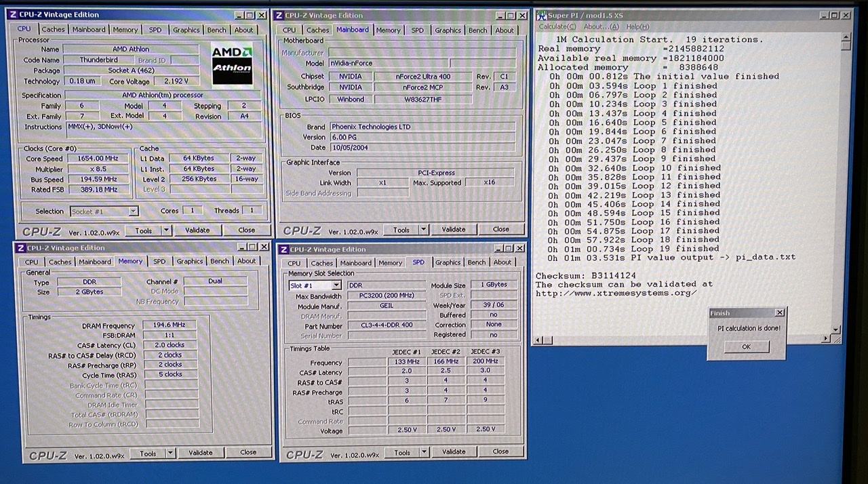Image resolution: width=868 pixels, height=484 pixels.
Task: Open CPU tab in Memory window
Action: 32,262
